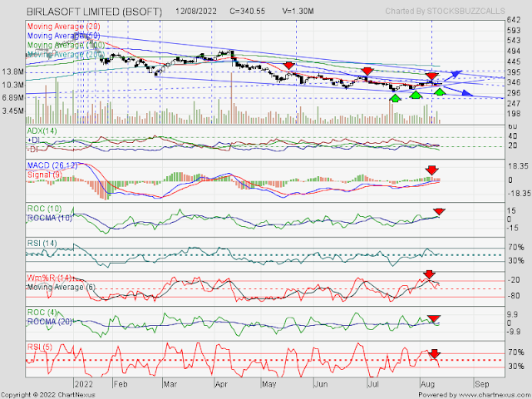The height and width of the screenshot is (399, 532).
Task: Click the 494 price axis value
Action: point(514,52)
